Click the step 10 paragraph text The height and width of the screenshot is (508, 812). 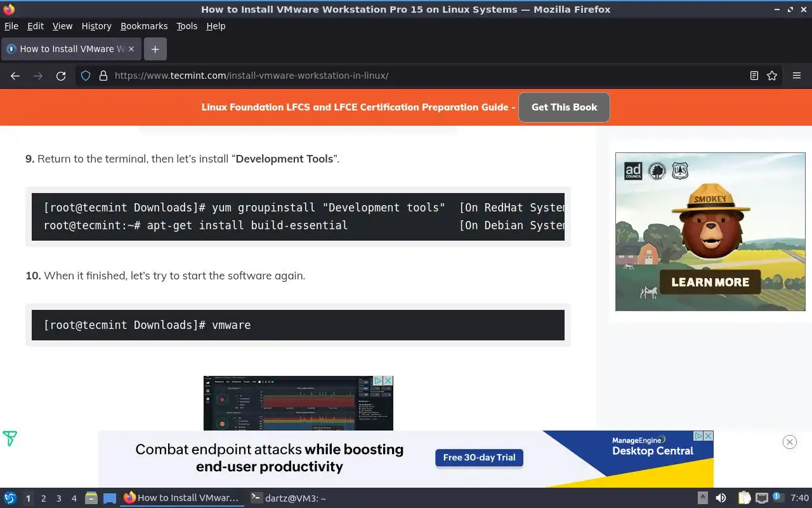coord(165,276)
